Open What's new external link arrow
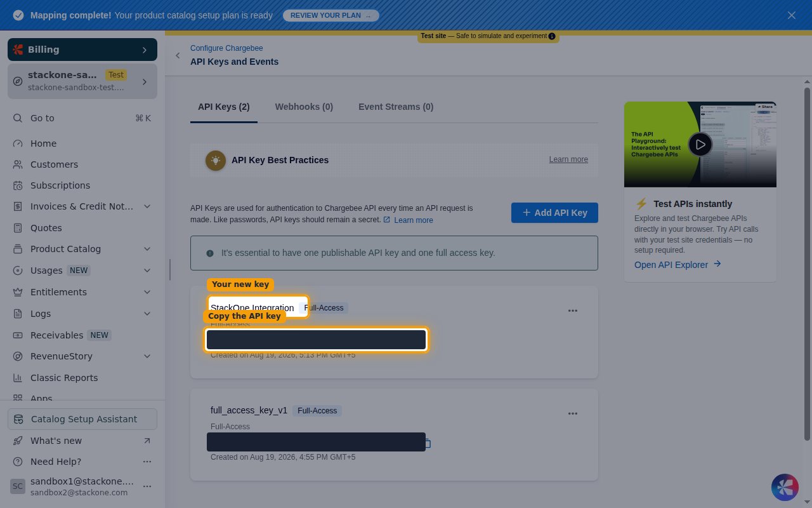 (147, 441)
